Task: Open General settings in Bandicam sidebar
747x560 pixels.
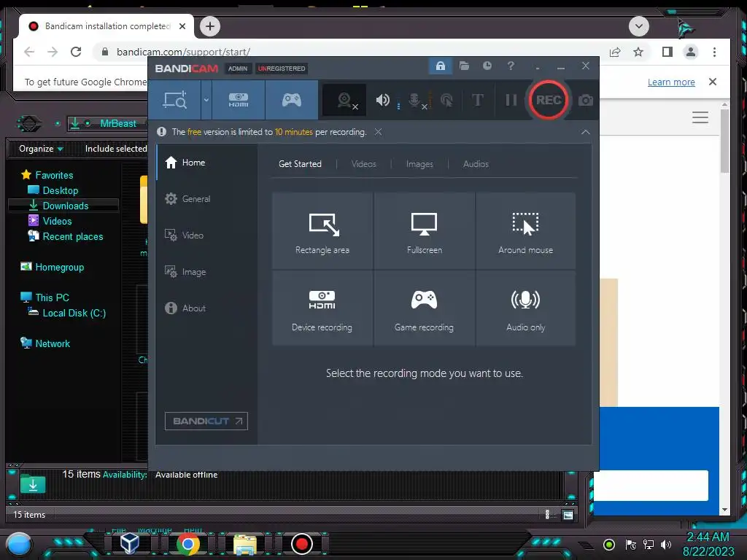Action: click(x=206, y=199)
